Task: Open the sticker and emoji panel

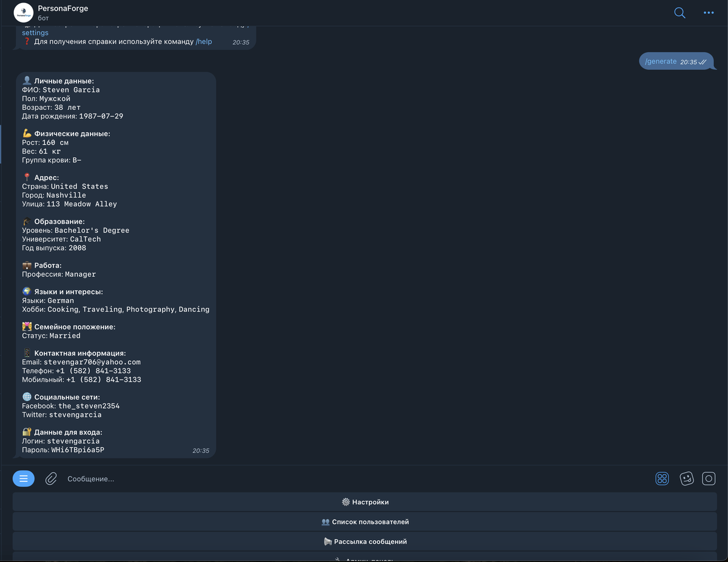Action: tap(686, 479)
